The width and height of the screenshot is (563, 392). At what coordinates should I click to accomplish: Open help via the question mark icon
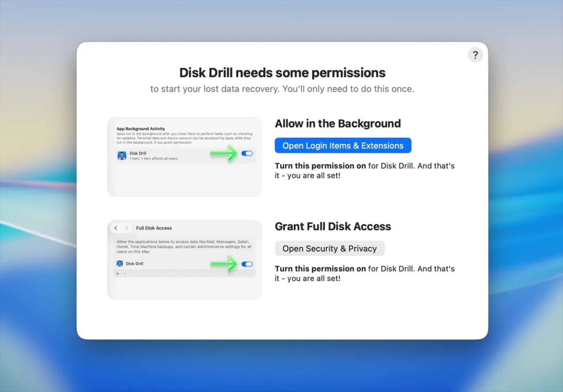[x=475, y=55]
